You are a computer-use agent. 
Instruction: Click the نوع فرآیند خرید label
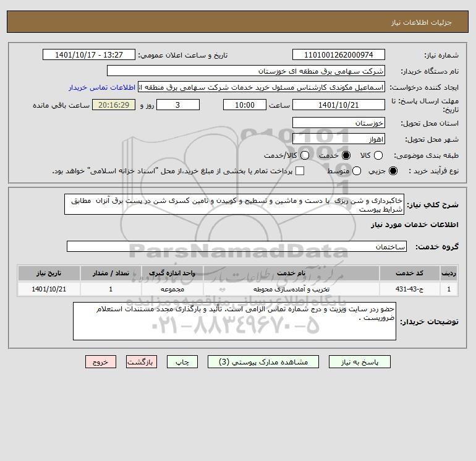click(433, 171)
